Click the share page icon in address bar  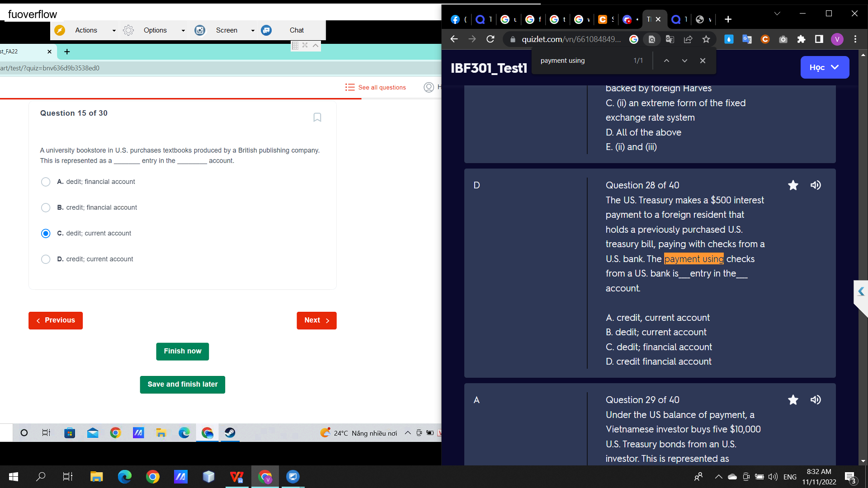[688, 39]
